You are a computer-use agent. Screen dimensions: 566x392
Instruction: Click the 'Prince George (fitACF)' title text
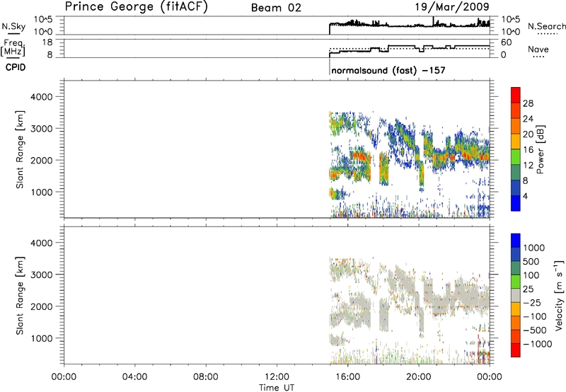pos(136,6)
